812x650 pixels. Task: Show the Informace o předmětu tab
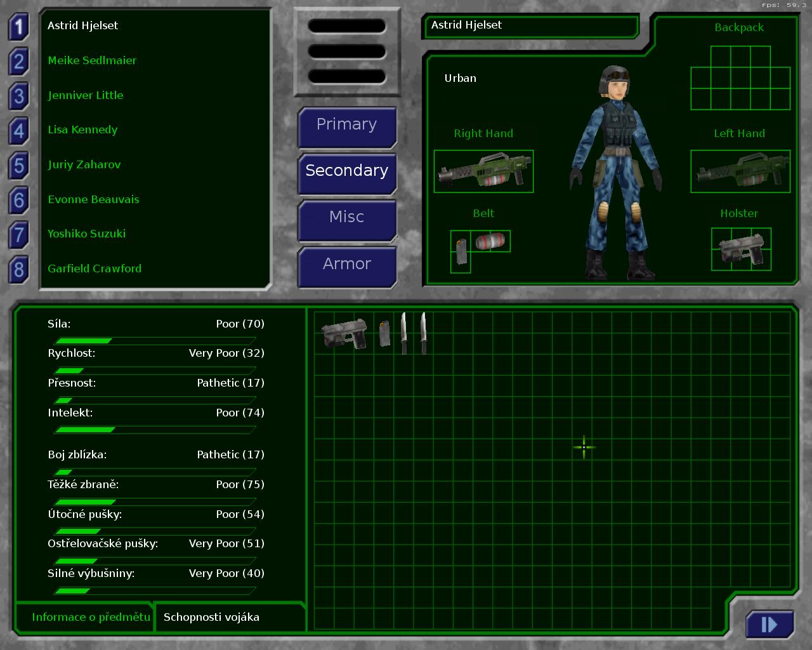pos(91,617)
